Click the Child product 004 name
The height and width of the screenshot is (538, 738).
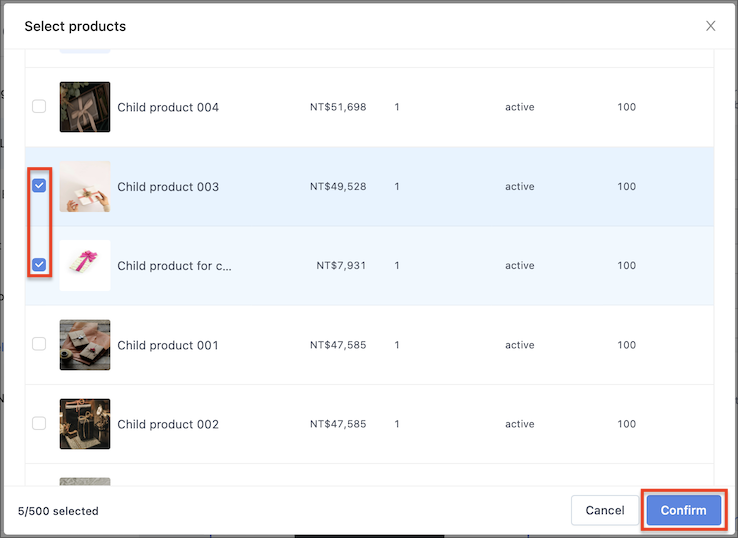tap(168, 107)
